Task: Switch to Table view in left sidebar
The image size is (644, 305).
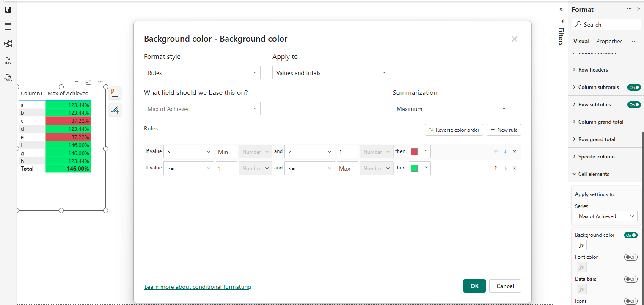Action: point(8,27)
